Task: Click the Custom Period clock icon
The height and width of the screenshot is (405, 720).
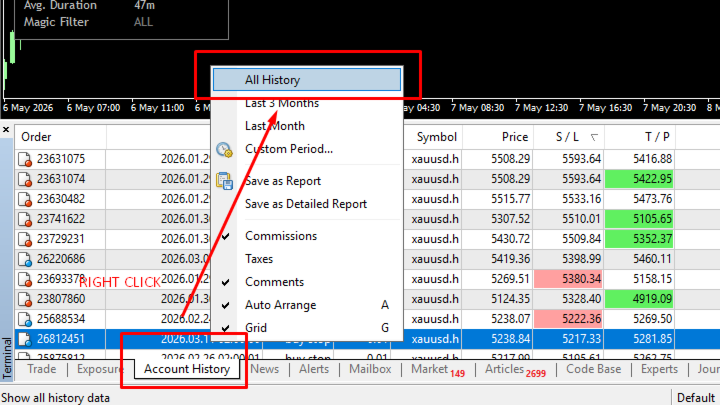Action: pos(224,150)
